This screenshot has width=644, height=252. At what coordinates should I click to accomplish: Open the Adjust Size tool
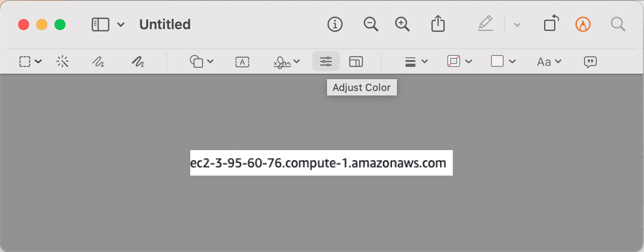pos(356,61)
